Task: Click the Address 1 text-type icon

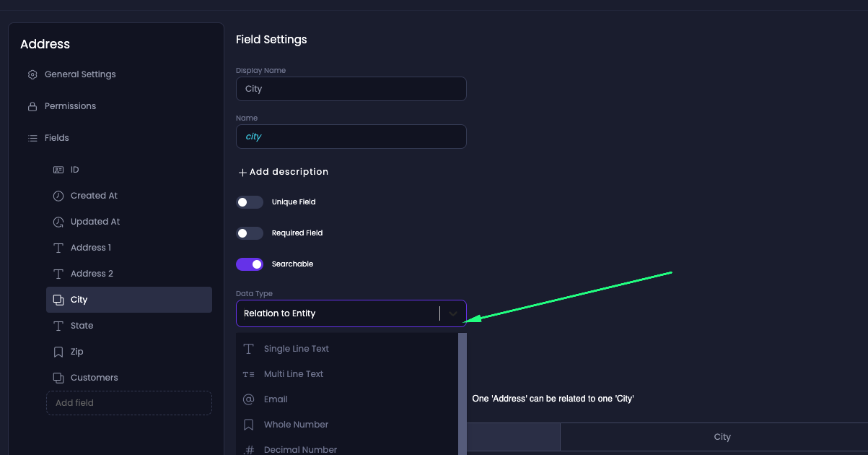Action: click(58, 248)
